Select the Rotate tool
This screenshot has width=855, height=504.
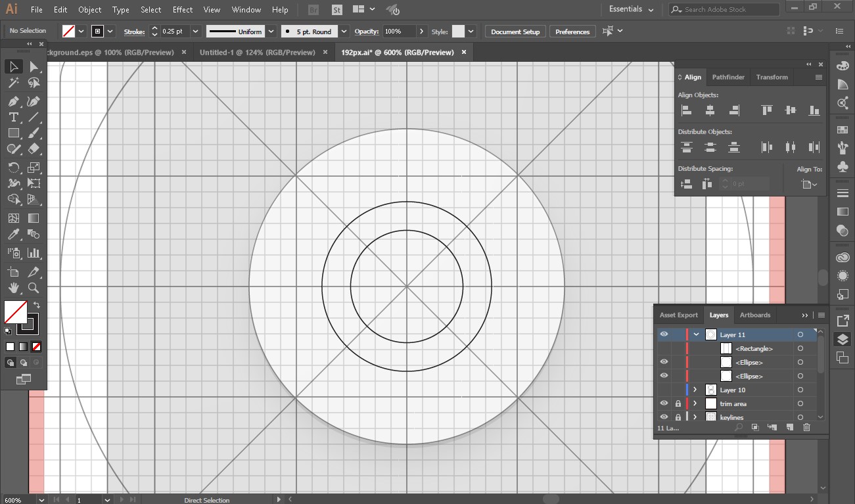13,168
